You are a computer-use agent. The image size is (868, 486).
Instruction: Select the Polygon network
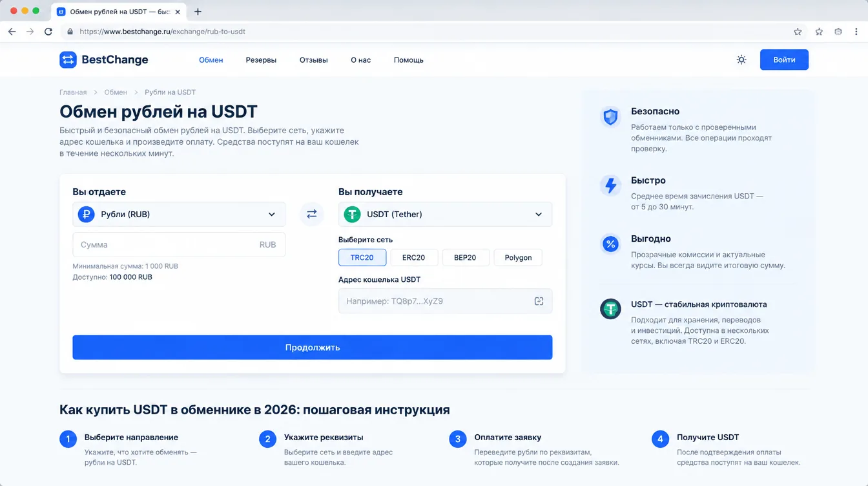pos(518,257)
